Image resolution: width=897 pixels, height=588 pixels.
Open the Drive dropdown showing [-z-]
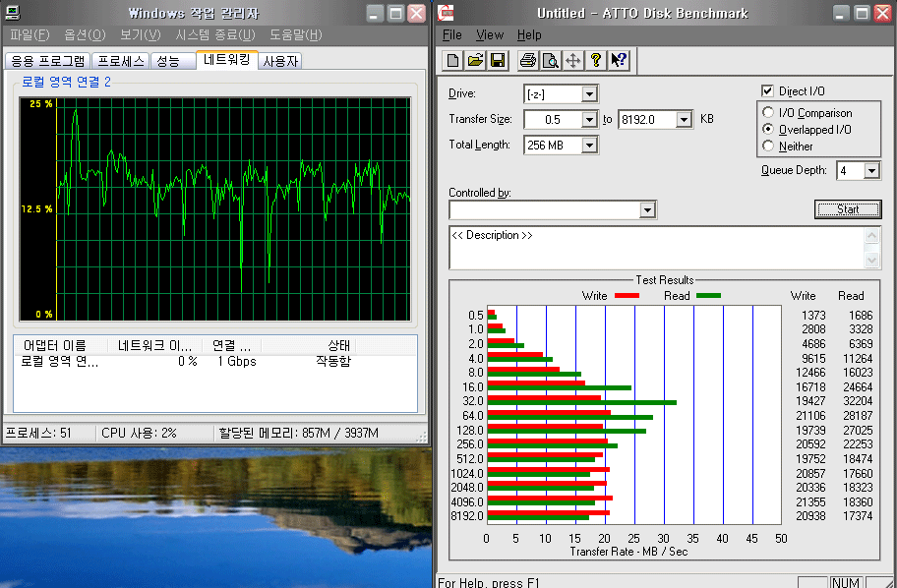click(589, 93)
